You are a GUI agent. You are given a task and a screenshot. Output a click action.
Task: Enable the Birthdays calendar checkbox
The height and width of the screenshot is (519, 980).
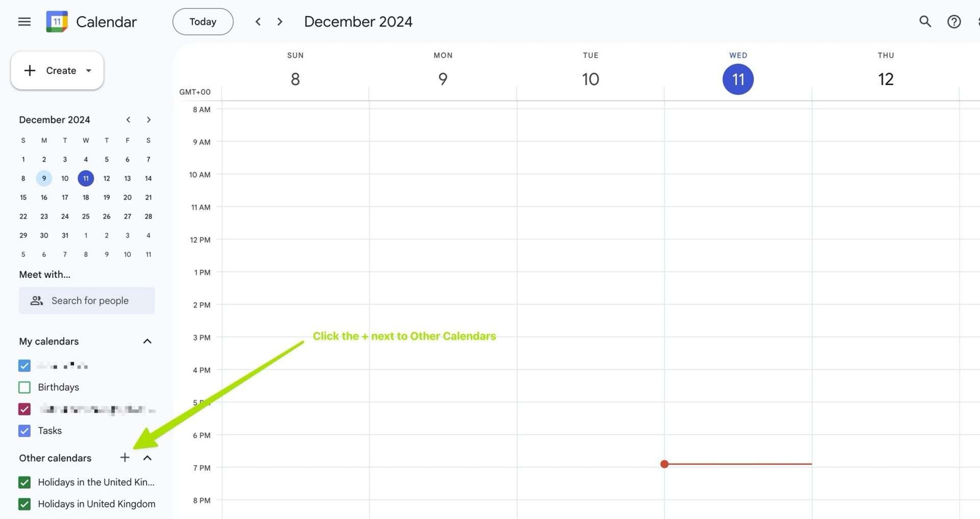(x=24, y=387)
